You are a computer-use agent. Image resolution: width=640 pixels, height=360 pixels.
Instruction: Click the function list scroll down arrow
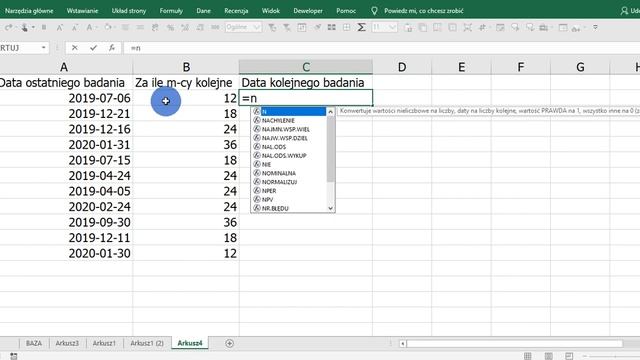tap(331, 208)
